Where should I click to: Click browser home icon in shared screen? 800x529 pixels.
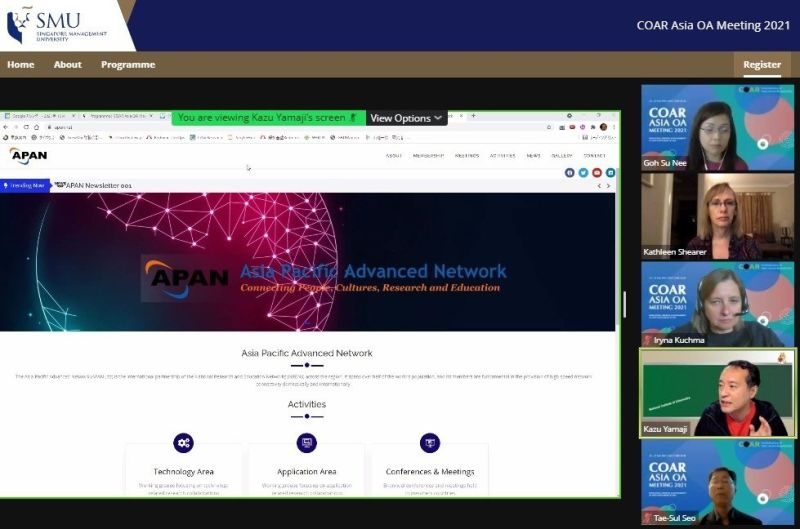(36, 127)
